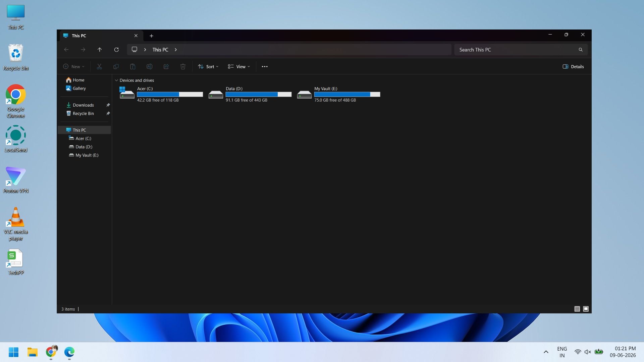Unpin Downloads from Quick access
Image resolution: width=644 pixels, height=362 pixels.
coord(108,105)
